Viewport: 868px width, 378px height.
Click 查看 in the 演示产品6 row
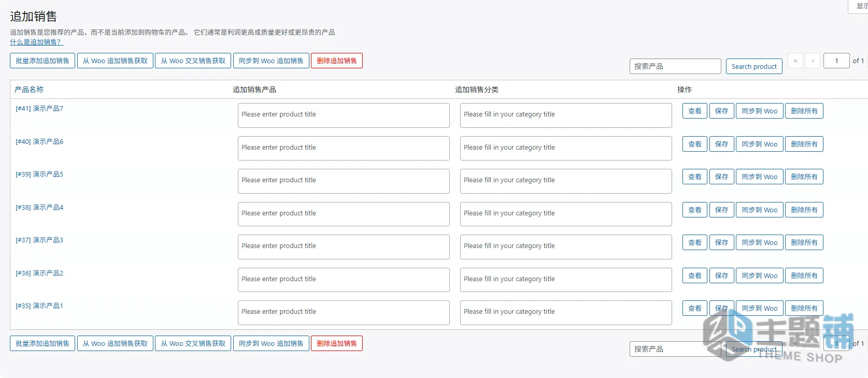(x=695, y=144)
